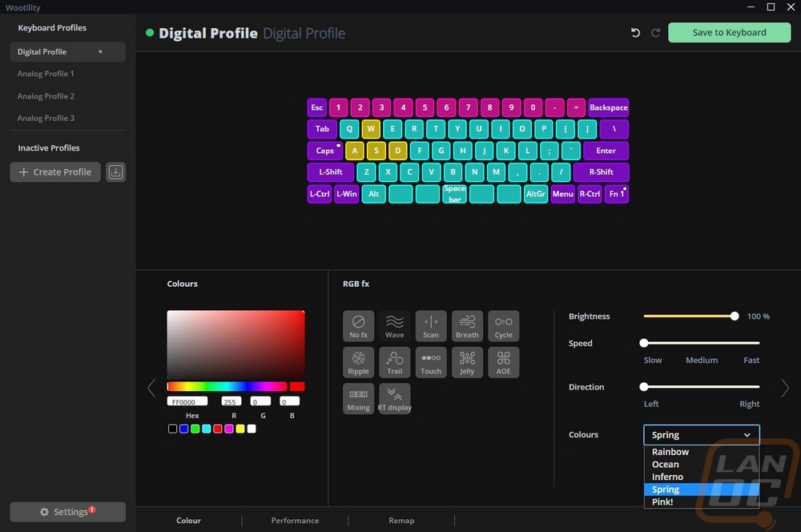Choose Rainbow from the colours list
Image resolution: width=801 pixels, height=532 pixels.
point(702,452)
